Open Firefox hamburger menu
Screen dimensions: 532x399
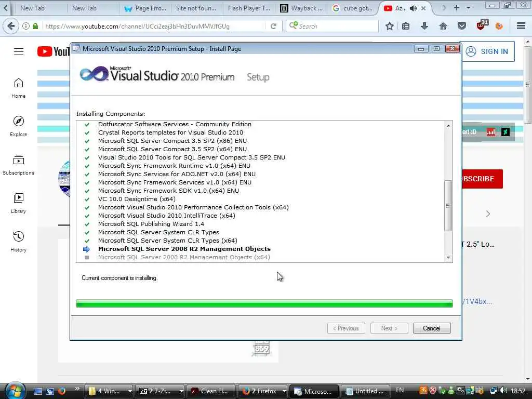(x=521, y=26)
